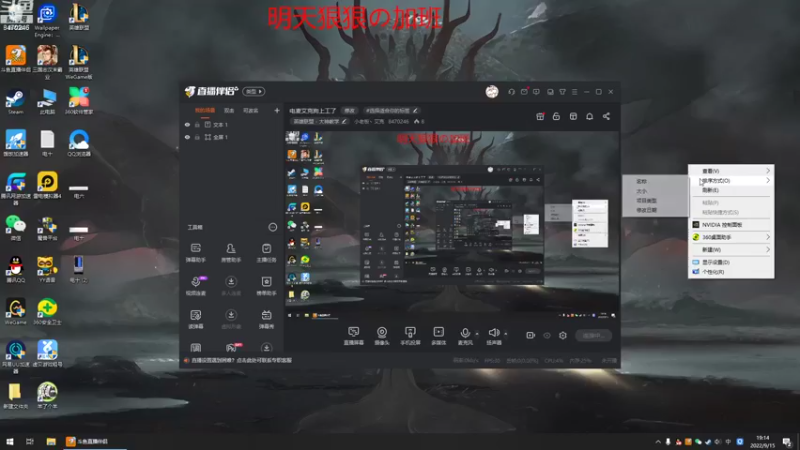This screenshot has width=800, height=450.
Task: Open 360安全卫士 desktop shortcut
Action: (47, 312)
